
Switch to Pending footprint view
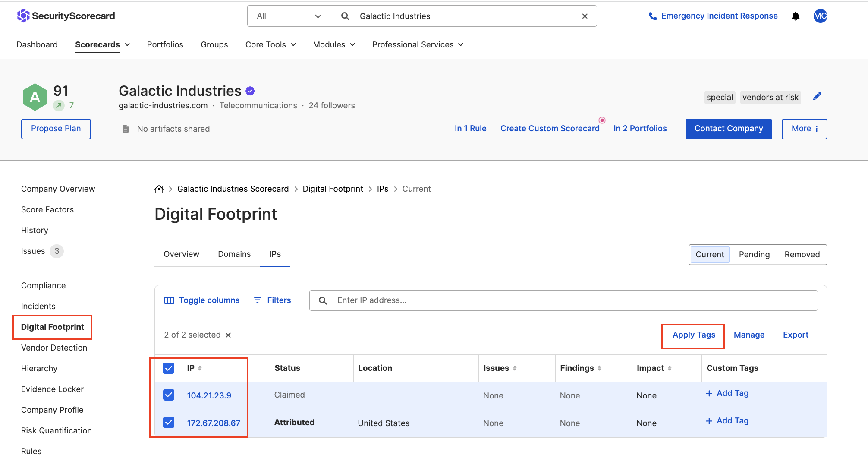(x=754, y=255)
